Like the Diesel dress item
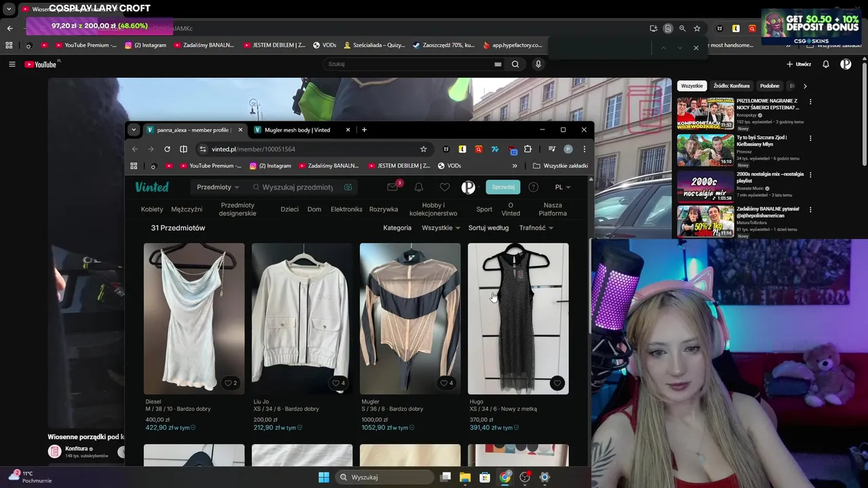The image size is (868, 488). 231,383
